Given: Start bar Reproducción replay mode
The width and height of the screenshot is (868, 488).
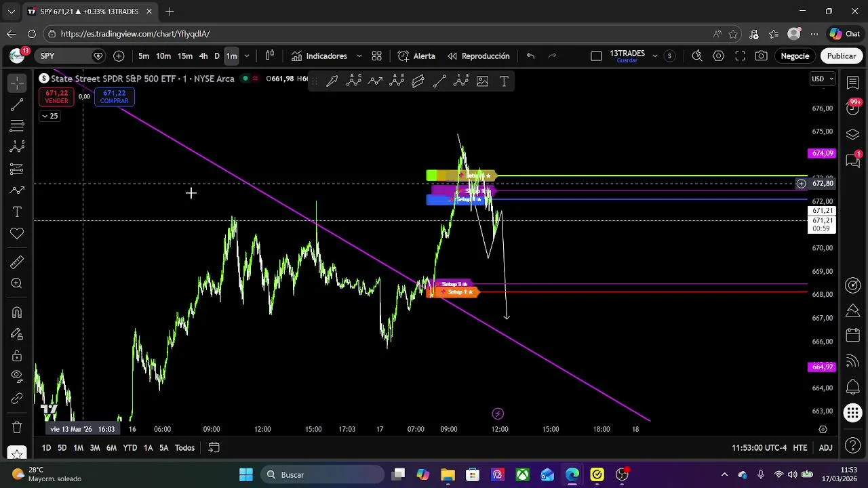Looking at the screenshot, I should coord(479,56).
